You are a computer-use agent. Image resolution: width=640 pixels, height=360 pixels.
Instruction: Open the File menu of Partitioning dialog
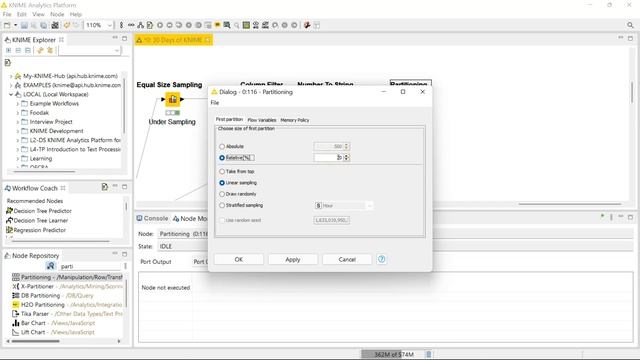point(215,103)
